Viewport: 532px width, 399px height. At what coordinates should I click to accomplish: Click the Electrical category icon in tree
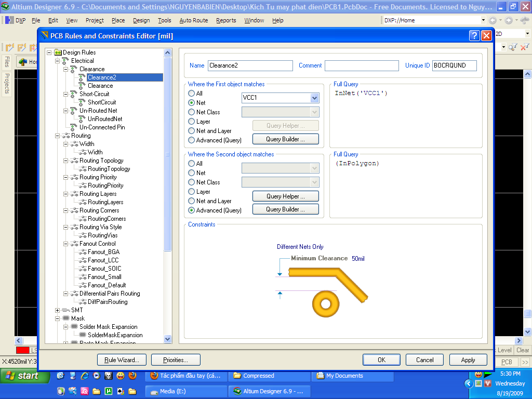[65, 61]
